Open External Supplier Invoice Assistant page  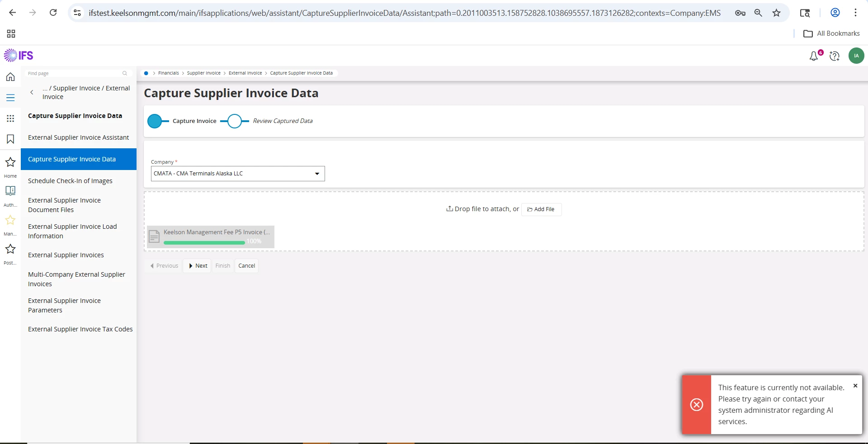pos(78,137)
